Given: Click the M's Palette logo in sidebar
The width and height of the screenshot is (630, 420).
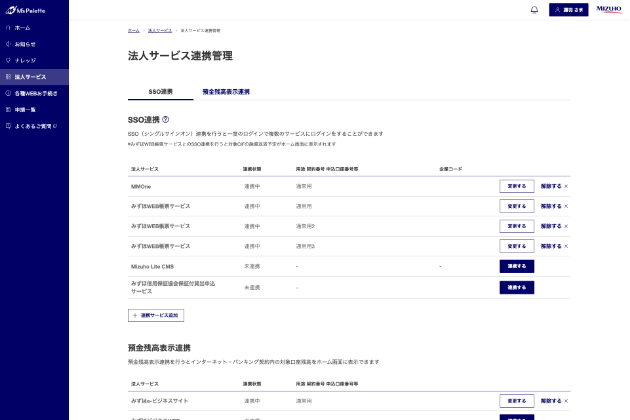Looking at the screenshot, I should pos(25,10).
